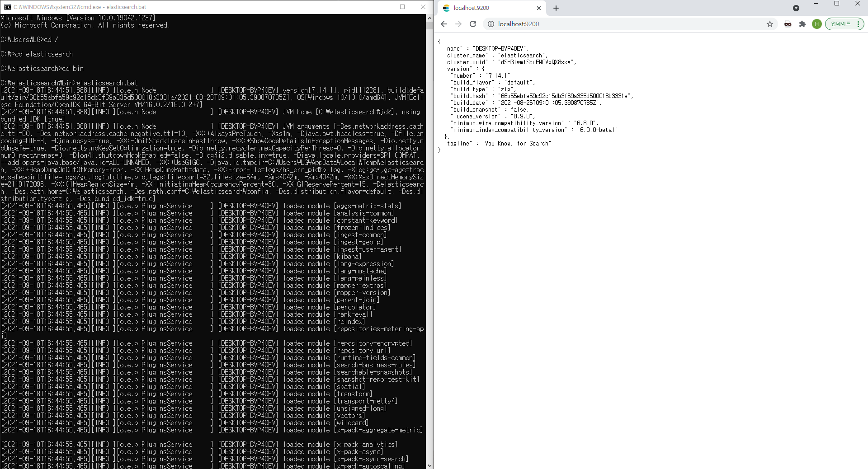Click the "You Know, for Search" tagline
This screenshot has height=469, width=868.
(517, 144)
